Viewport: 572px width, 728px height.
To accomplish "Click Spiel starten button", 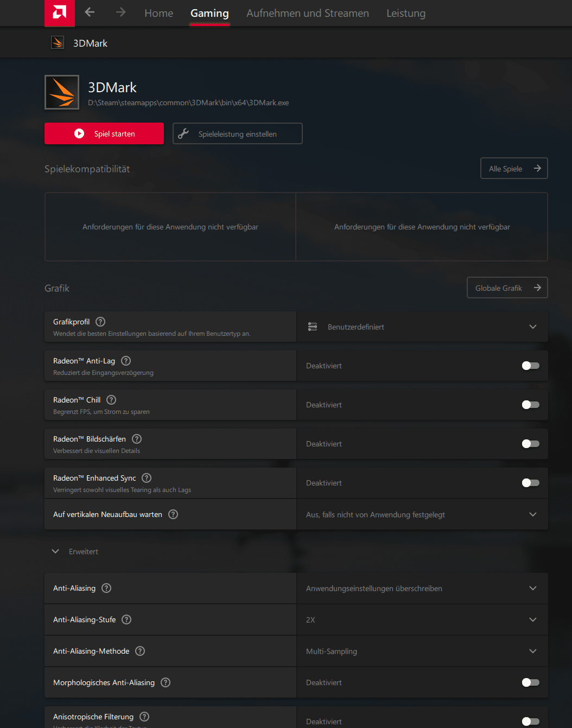I will (104, 133).
